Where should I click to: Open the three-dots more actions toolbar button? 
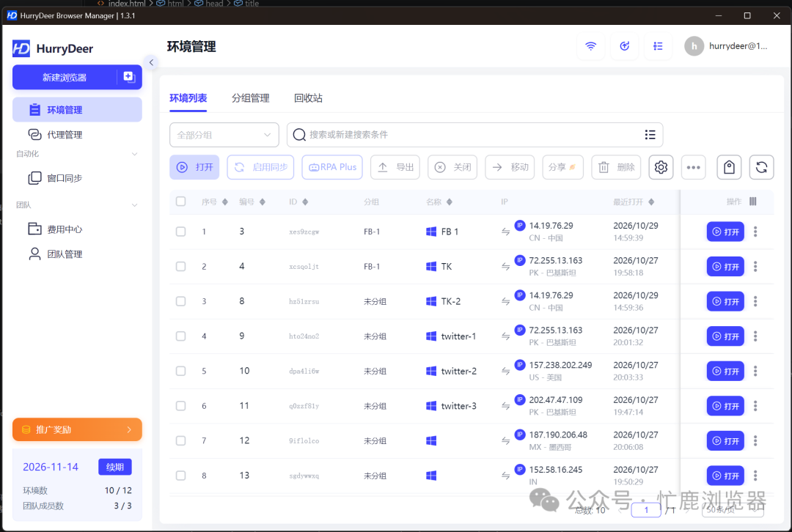[x=694, y=167]
